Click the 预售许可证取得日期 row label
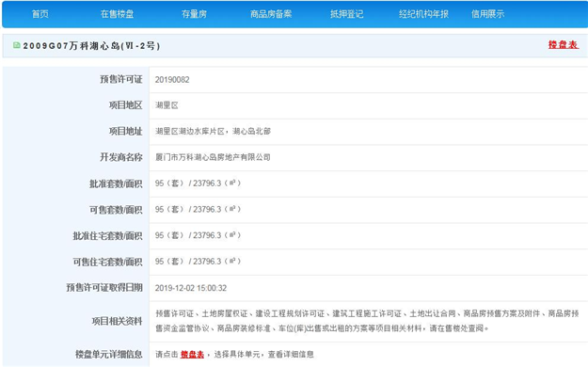This screenshot has height=367, width=588. tap(104, 287)
